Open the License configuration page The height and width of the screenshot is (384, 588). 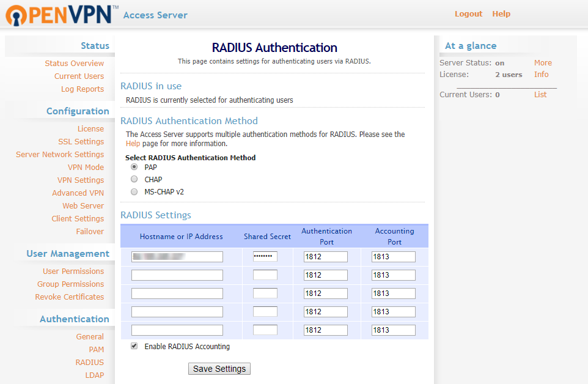click(90, 128)
